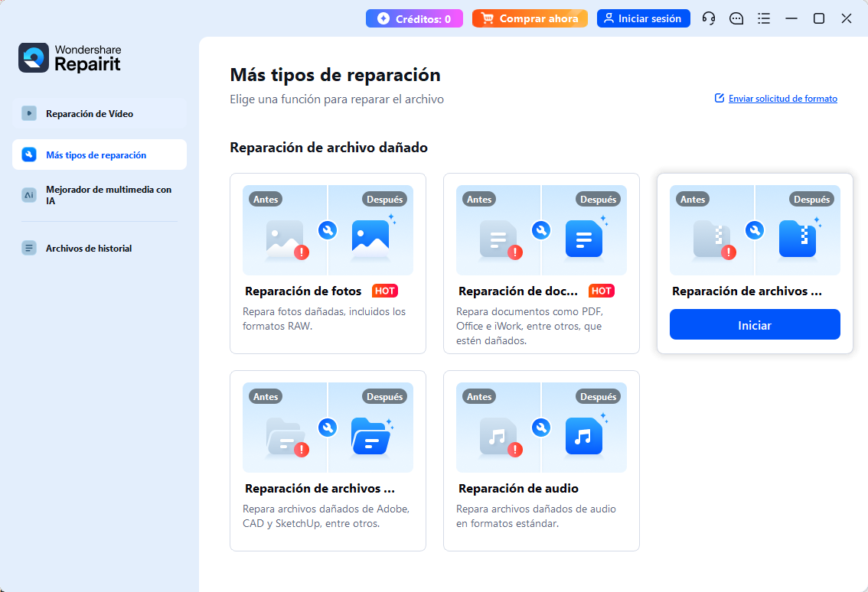Click the person icon in Iniciar sesión

point(608,18)
